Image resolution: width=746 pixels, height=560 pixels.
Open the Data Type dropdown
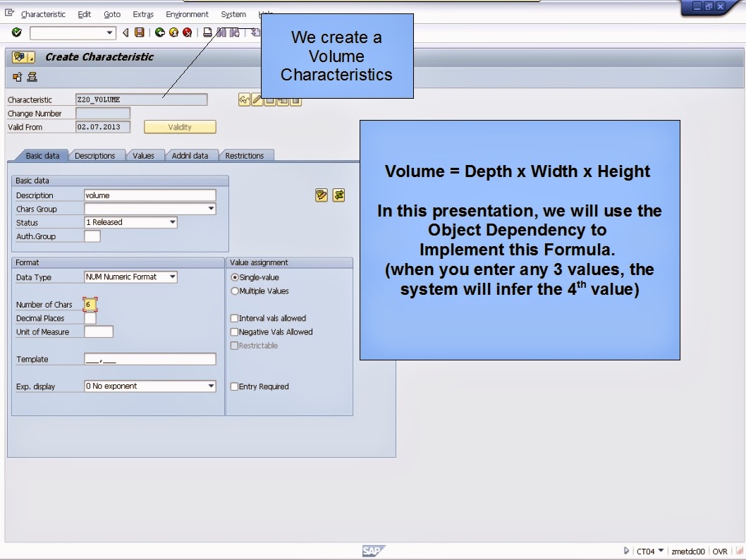click(x=172, y=276)
